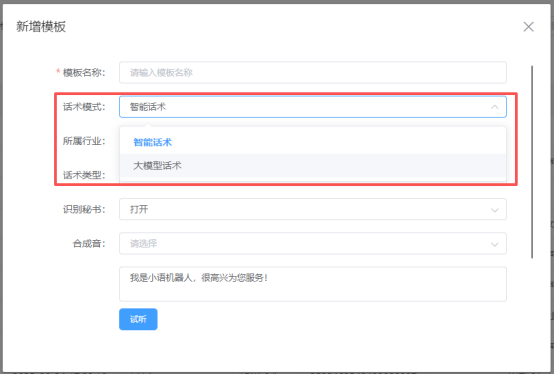Click the 模板名称 label
554x375 pixels.
coord(84,72)
